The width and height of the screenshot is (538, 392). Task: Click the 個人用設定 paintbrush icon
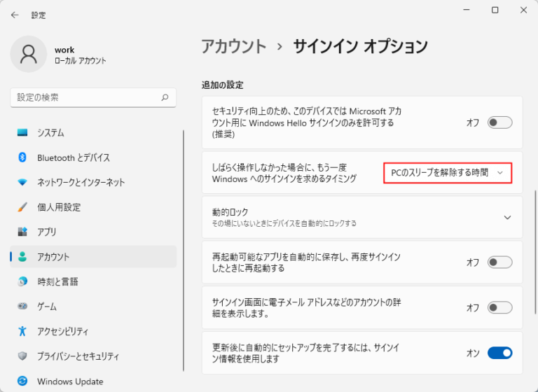[22, 207]
